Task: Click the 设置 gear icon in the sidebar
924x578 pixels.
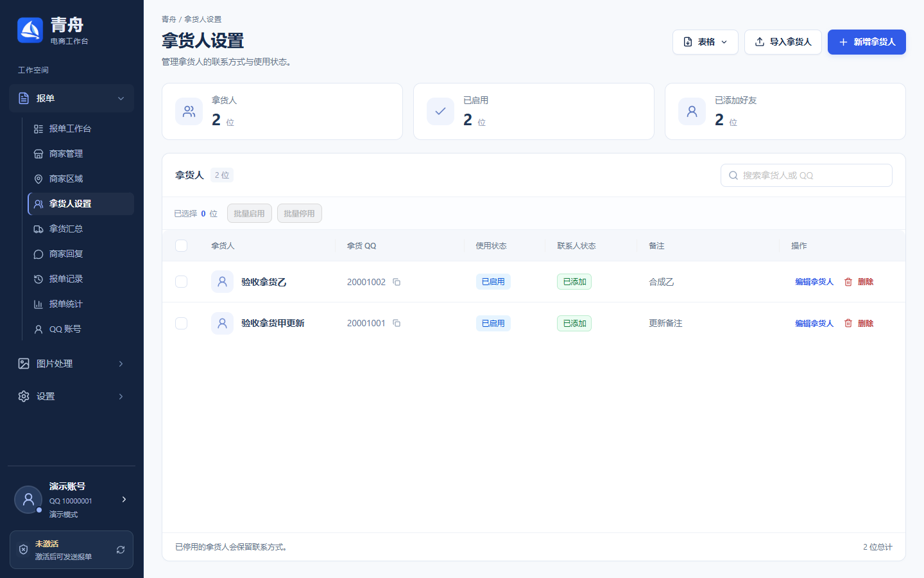Action: coord(24,396)
